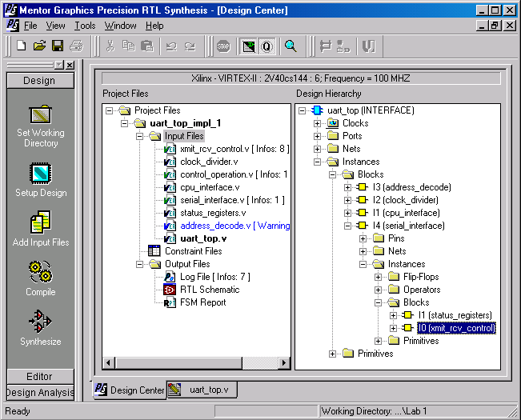
Task: Select the uart_top.v input file
Action: click(203, 238)
